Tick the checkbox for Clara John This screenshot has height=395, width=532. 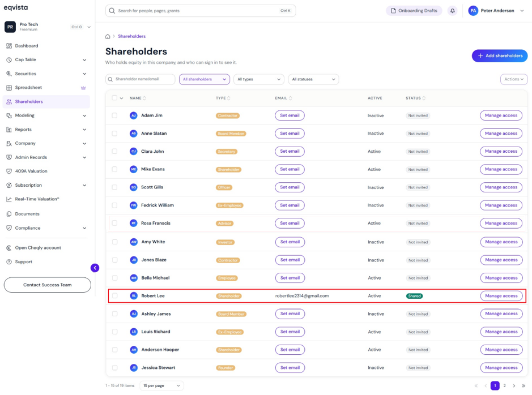(x=114, y=152)
